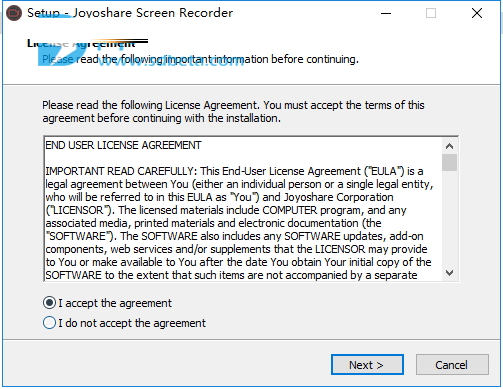503x389 pixels.
Task: Click the grayed-out maximize window button
Action: coord(431,13)
